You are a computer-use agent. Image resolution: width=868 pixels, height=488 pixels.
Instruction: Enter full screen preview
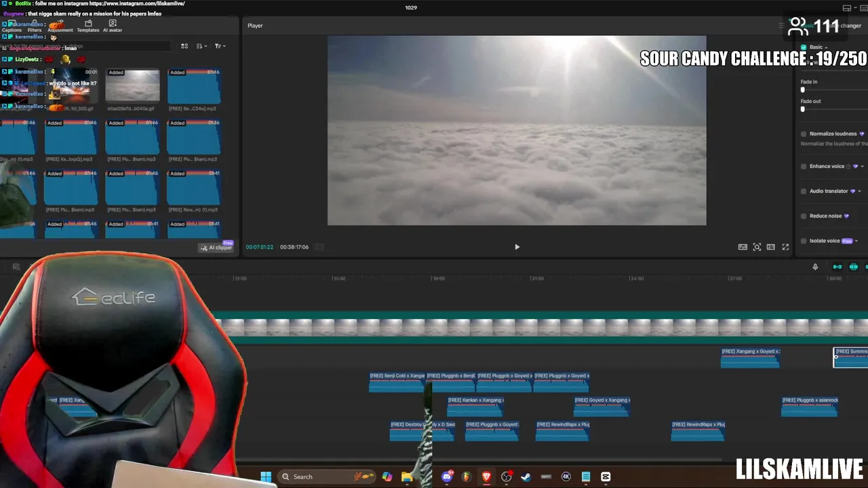[x=785, y=247]
